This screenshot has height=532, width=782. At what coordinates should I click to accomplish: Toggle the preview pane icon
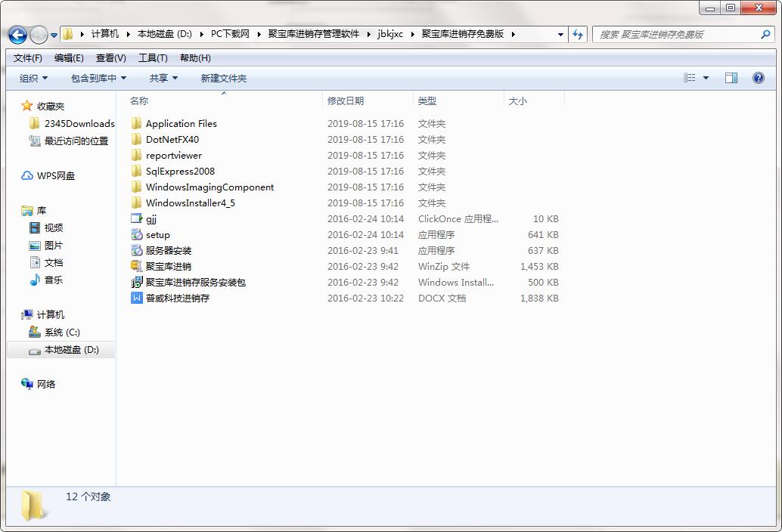[731, 78]
